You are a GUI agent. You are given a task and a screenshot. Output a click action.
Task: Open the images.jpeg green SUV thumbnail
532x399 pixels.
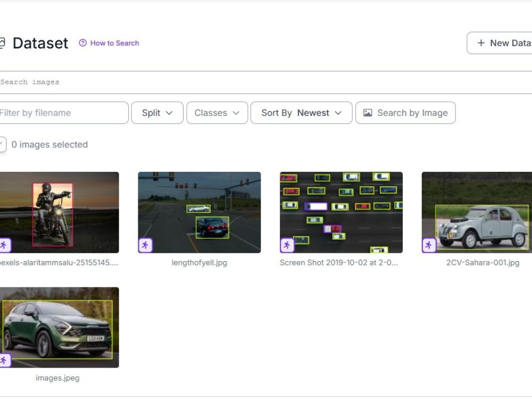pyautogui.click(x=60, y=327)
